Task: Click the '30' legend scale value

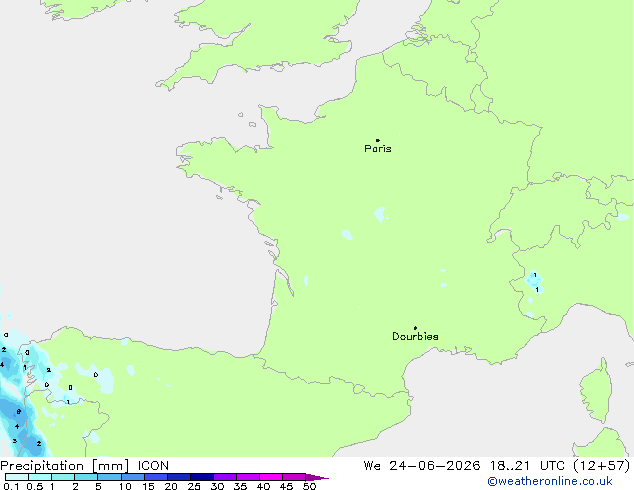Action: click(217, 486)
